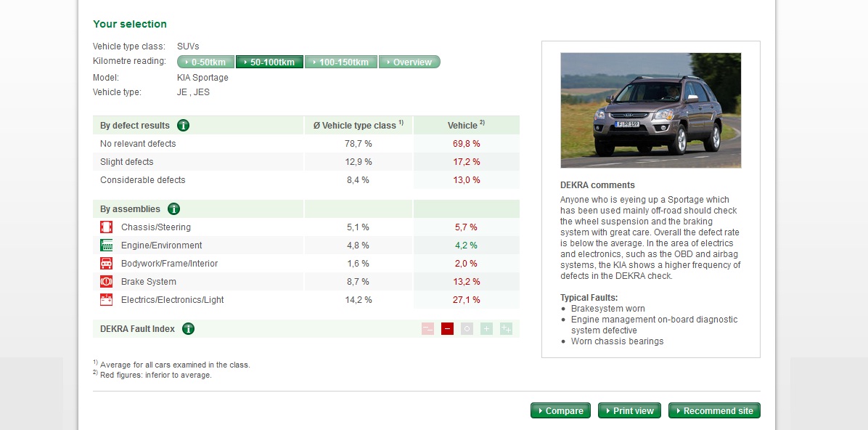Click the No relevant defects row label
This screenshot has height=430, width=868.
click(x=138, y=144)
